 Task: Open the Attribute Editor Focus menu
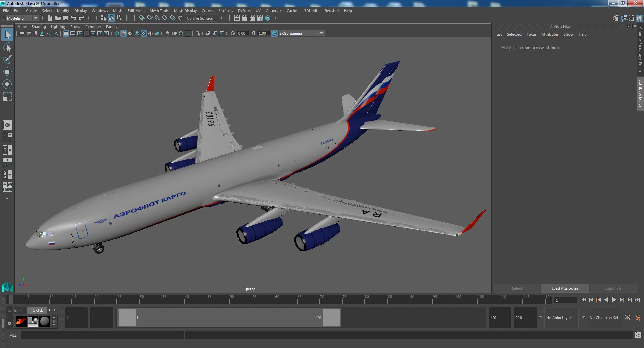[x=531, y=34]
